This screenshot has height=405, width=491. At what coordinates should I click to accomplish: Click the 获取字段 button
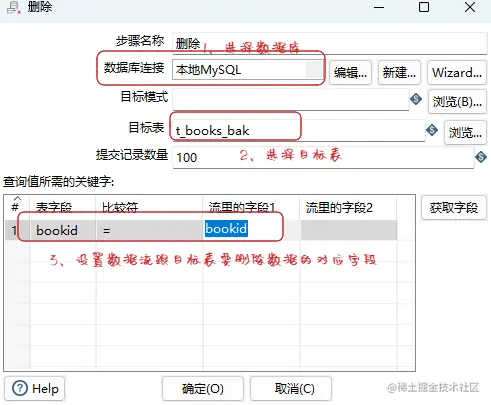[x=453, y=208]
